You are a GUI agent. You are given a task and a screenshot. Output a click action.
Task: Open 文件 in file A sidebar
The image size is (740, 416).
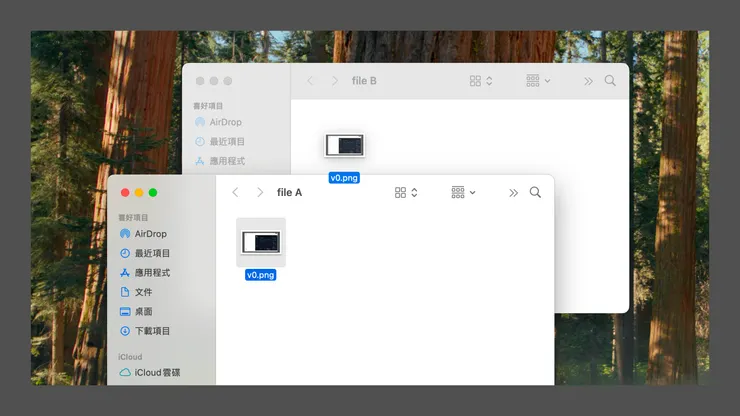[136, 292]
